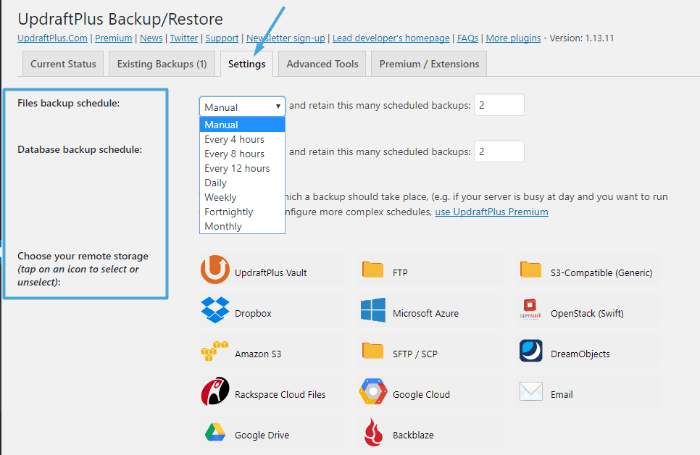Click the Newsletter sign-up link
This screenshot has height=455, width=700.
tap(286, 38)
